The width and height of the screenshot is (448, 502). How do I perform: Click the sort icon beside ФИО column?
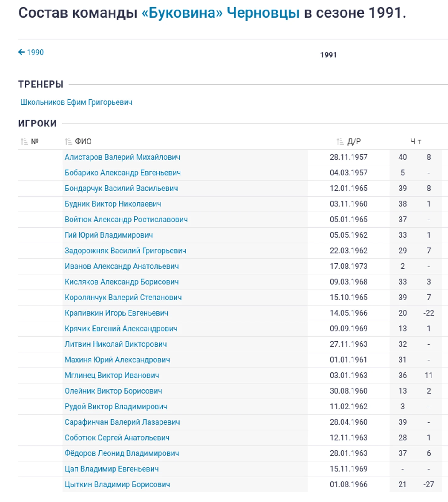pyautogui.click(x=68, y=142)
